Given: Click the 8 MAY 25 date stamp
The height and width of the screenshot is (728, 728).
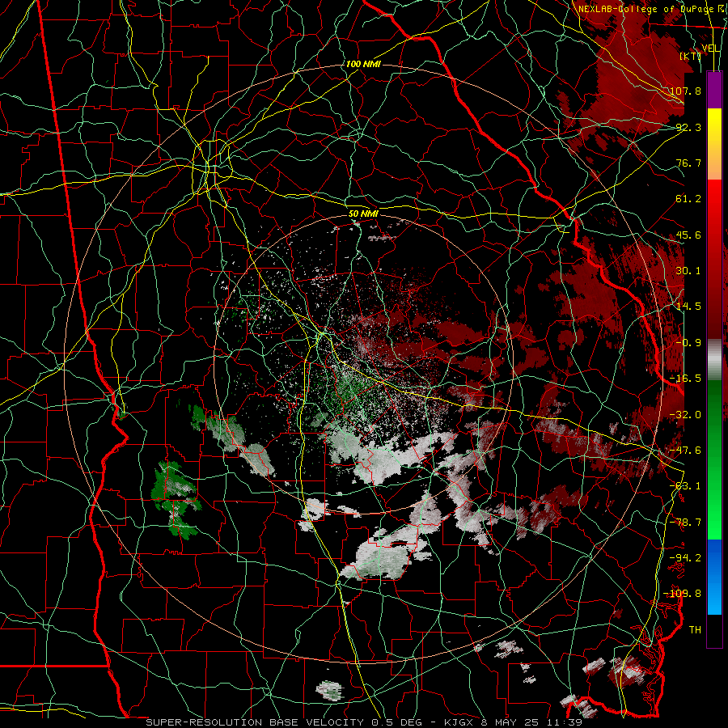Looking at the screenshot, I should pyautogui.click(x=509, y=722).
